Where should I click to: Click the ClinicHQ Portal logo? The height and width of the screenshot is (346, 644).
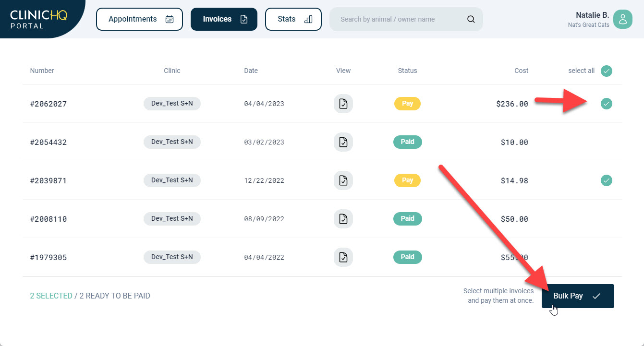[38, 19]
